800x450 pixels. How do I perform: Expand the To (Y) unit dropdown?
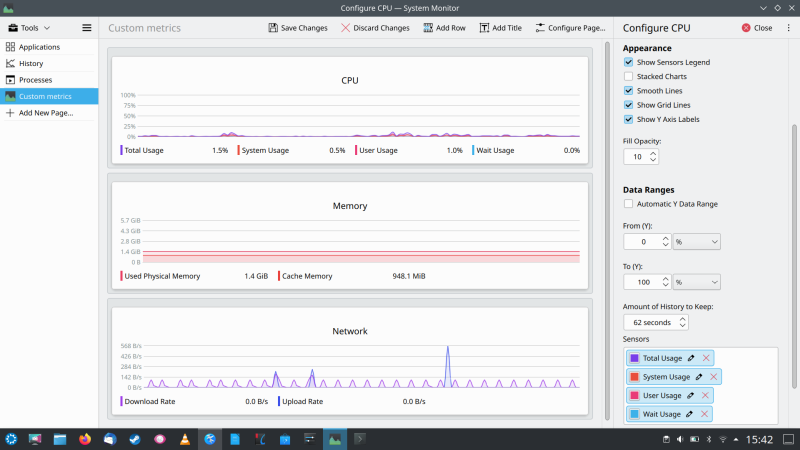coord(697,282)
